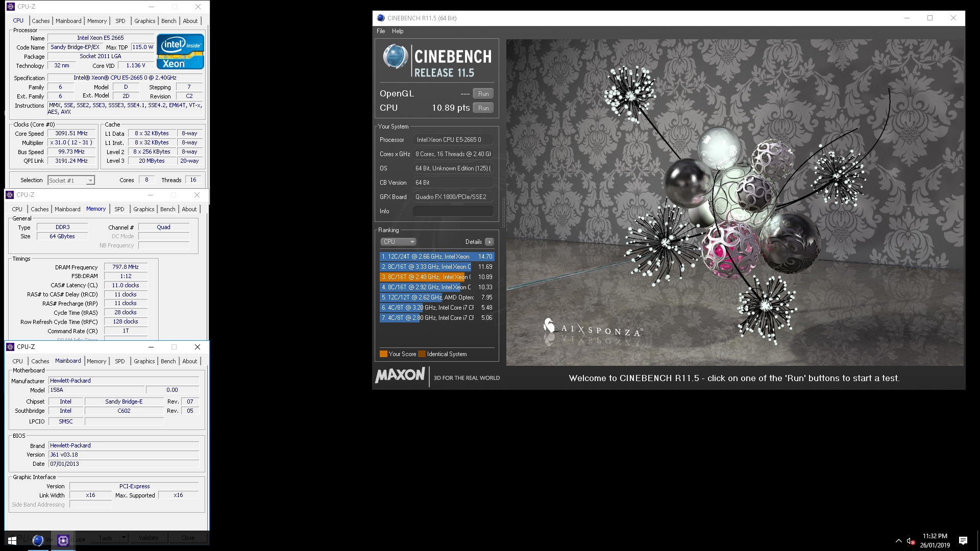Open the taskbar clock and date
Screen dimensions: 980x551
[x=935, y=541]
